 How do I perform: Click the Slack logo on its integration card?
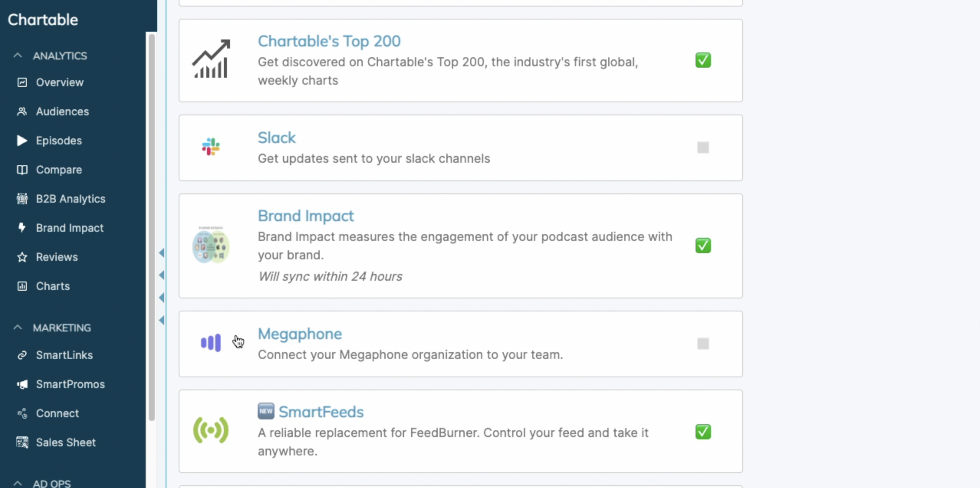pyautogui.click(x=210, y=147)
